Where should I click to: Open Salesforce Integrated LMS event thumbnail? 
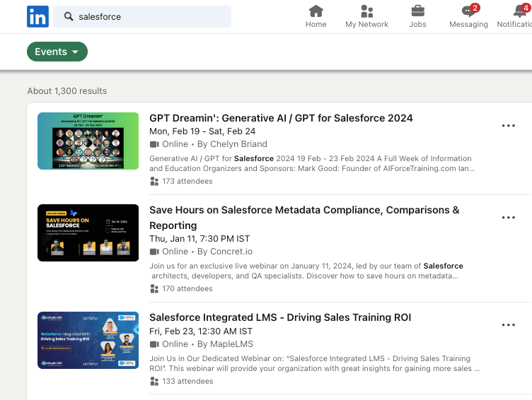pyautogui.click(x=88, y=341)
